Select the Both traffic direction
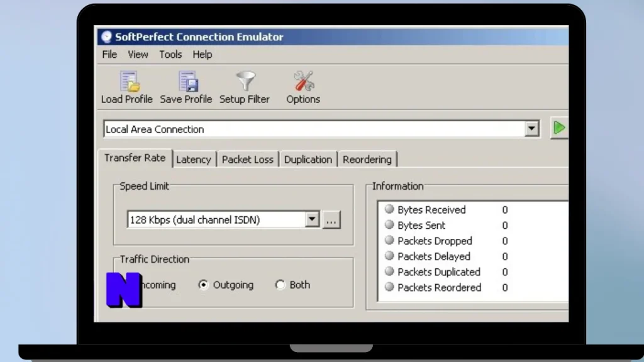 coord(293,285)
